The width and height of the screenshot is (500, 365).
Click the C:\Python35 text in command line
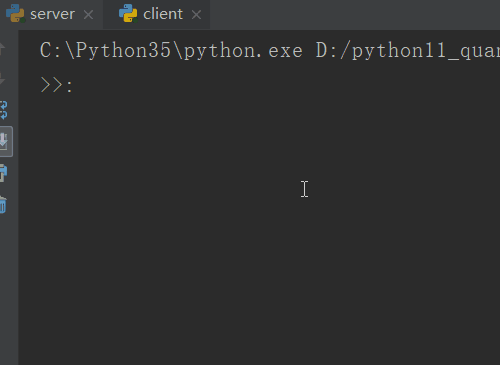(x=105, y=51)
